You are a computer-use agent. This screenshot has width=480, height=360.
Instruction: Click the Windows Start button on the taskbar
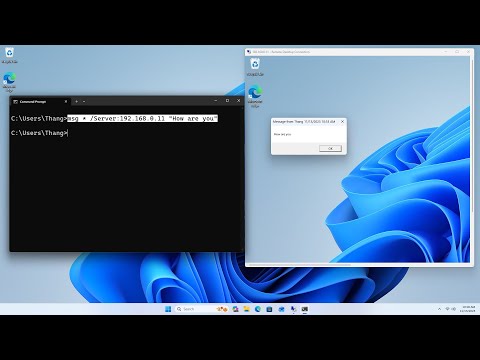pyautogui.click(x=168, y=309)
